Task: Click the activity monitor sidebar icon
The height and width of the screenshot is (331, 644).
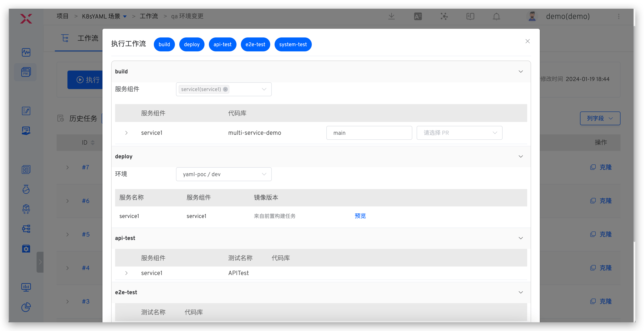Action: coord(26,52)
